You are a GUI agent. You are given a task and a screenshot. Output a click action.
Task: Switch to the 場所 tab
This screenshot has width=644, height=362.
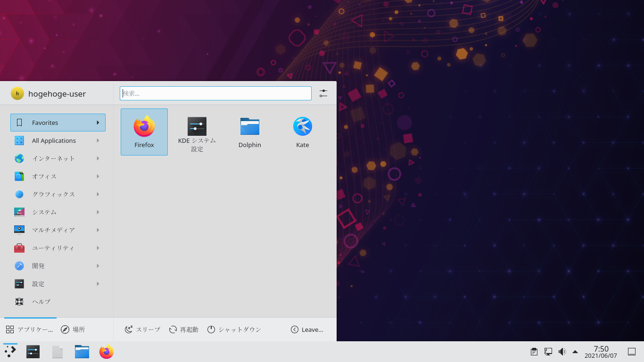point(73,329)
